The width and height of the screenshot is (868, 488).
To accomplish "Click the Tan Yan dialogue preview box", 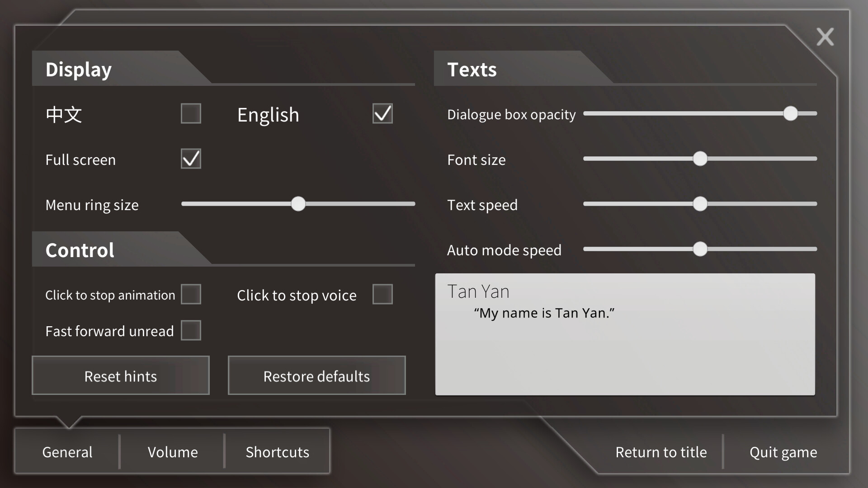I will point(625,334).
